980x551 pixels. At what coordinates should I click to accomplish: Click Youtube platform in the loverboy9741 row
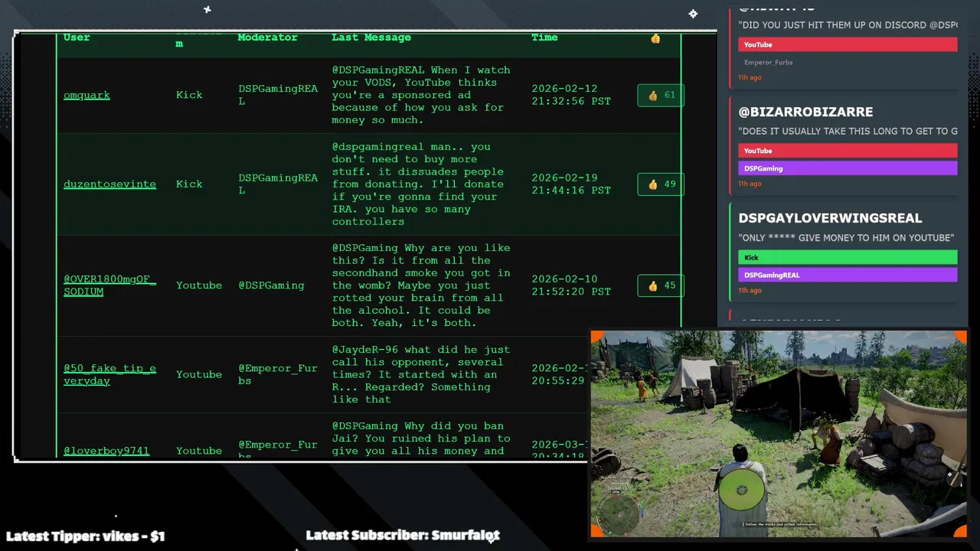(199, 451)
